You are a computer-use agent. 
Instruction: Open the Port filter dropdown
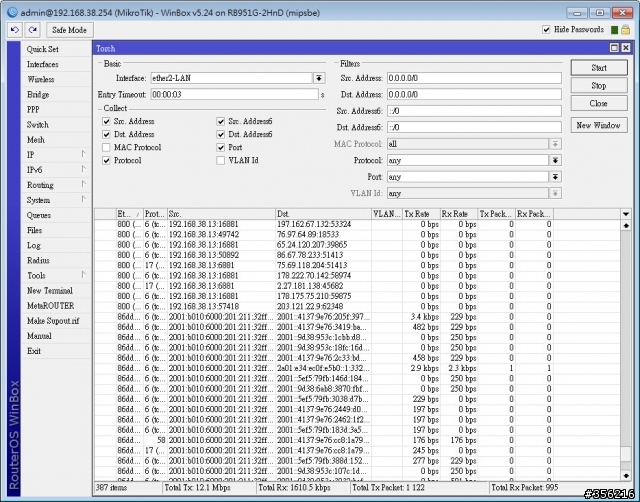pyautogui.click(x=555, y=177)
